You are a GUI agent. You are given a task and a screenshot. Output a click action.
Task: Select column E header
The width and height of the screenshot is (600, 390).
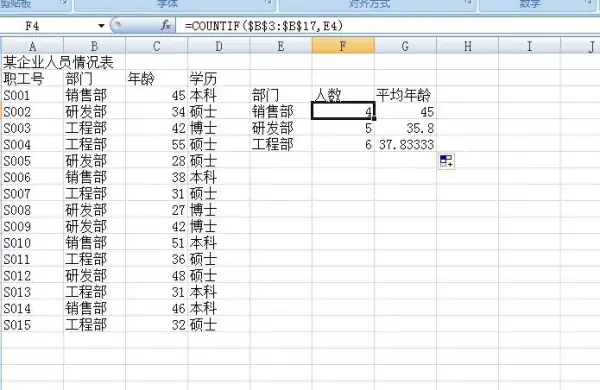[x=281, y=46]
